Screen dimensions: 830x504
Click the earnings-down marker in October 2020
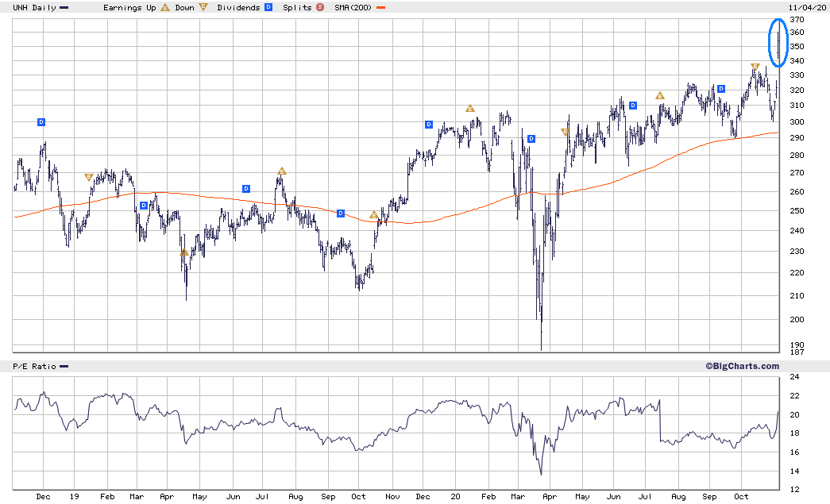(x=755, y=67)
